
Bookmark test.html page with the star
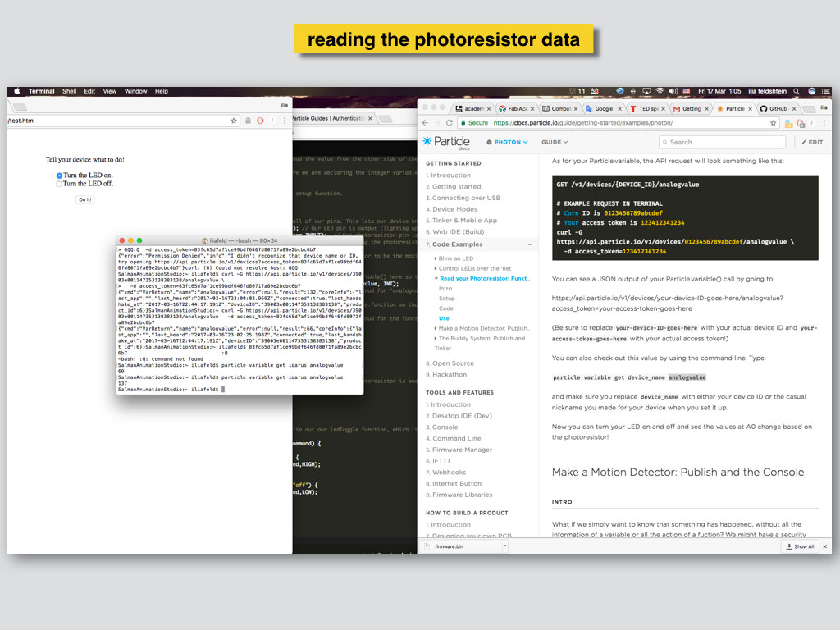(234, 121)
